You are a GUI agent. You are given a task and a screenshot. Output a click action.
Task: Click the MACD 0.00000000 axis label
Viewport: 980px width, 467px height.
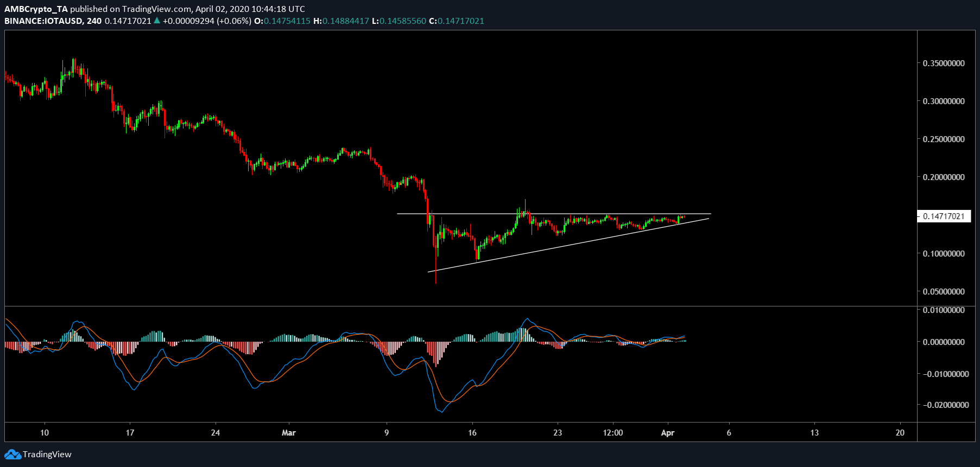point(944,342)
